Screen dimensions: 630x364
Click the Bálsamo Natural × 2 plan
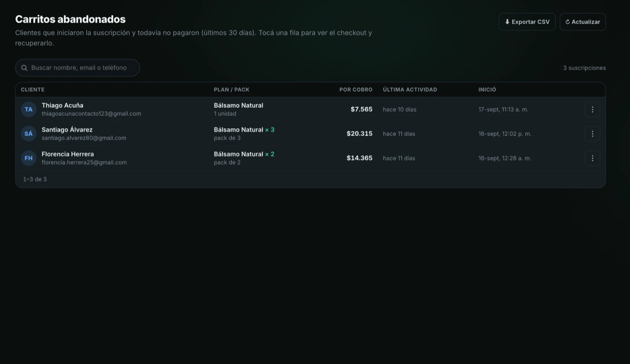244,154
